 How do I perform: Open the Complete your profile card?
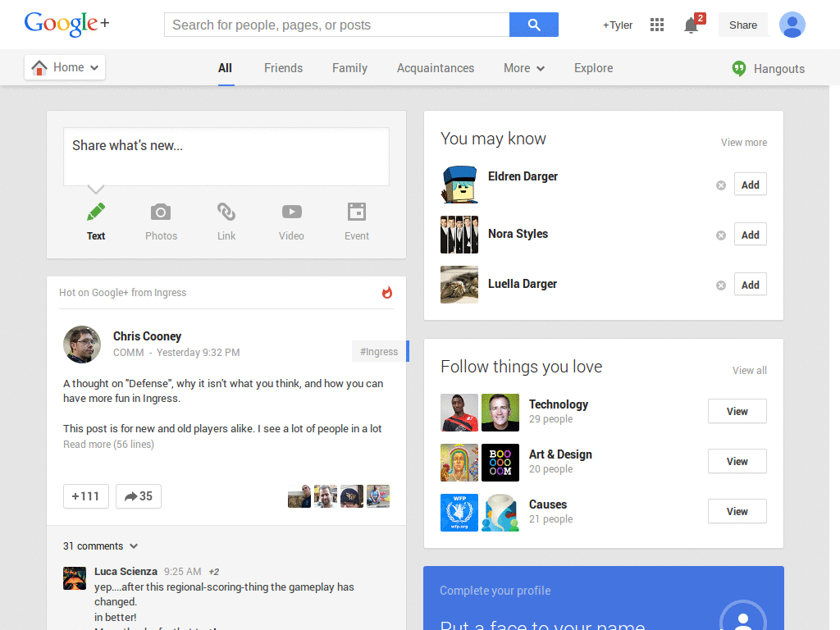(x=604, y=598)
